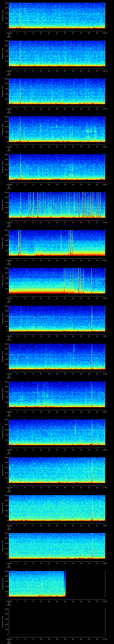Screen dimensions: 114x644
Task: Click the 9:33:00 start time label
Action: 9,374
